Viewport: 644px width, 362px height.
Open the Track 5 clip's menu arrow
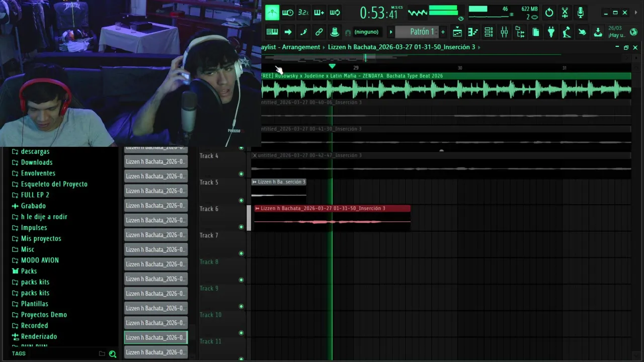(x=255, y=182)
